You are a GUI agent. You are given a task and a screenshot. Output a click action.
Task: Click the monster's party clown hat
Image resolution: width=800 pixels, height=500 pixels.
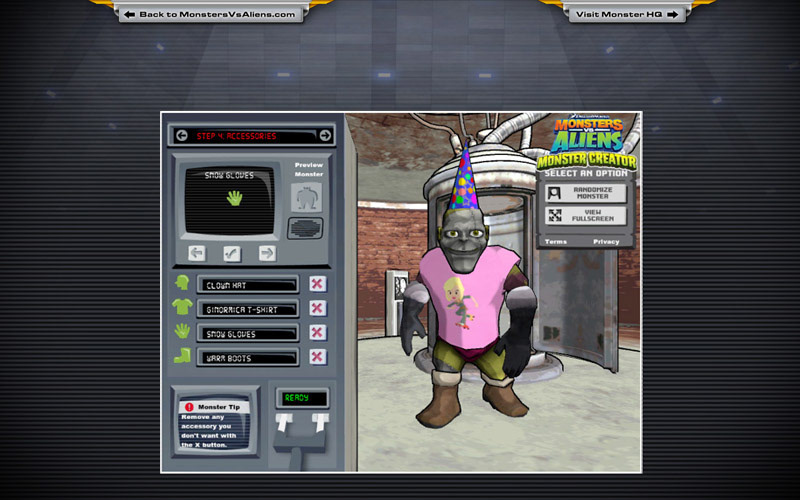pyautogui.click(x=464, y=177)
